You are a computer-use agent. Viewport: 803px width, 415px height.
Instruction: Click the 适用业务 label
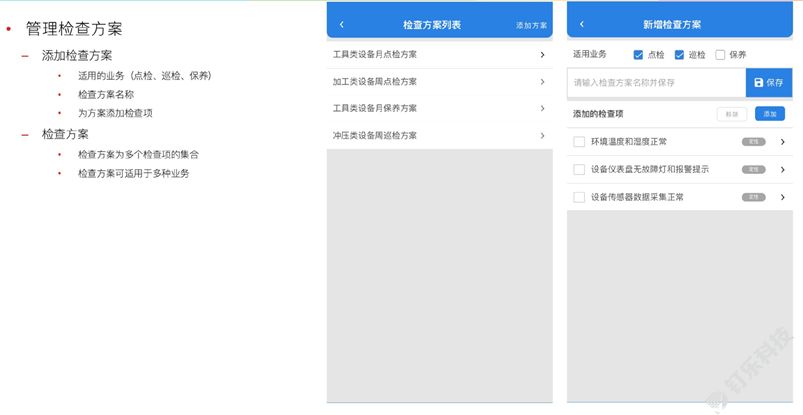pos(589,54)
